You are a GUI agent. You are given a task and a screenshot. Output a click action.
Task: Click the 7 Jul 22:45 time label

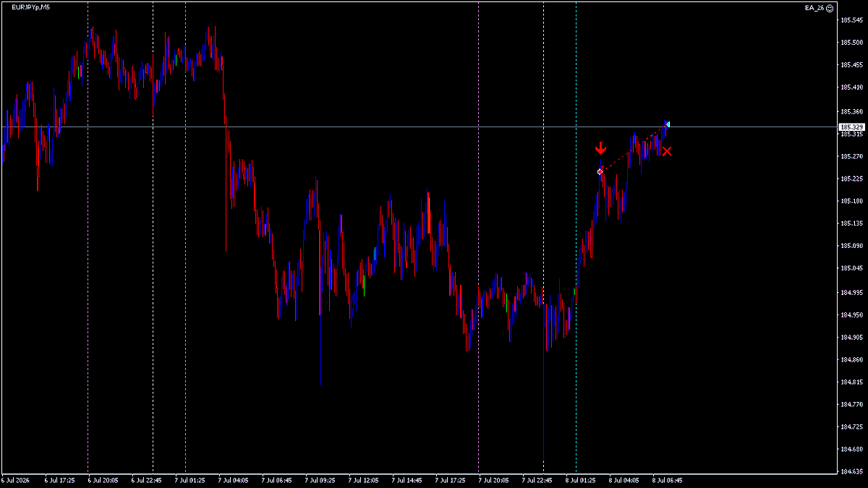pyautogui.click(x=536, y=479)
